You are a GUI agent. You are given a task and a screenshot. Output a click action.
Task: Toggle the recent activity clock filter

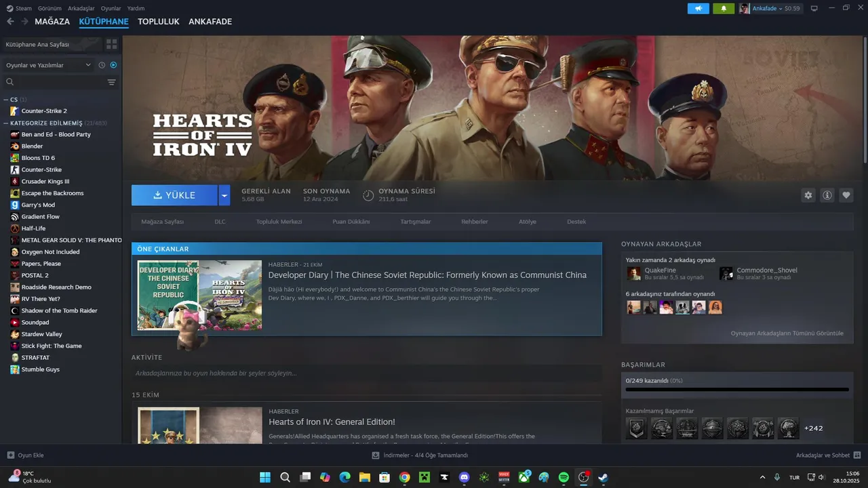pyautogui.click(x=102, y=65)
